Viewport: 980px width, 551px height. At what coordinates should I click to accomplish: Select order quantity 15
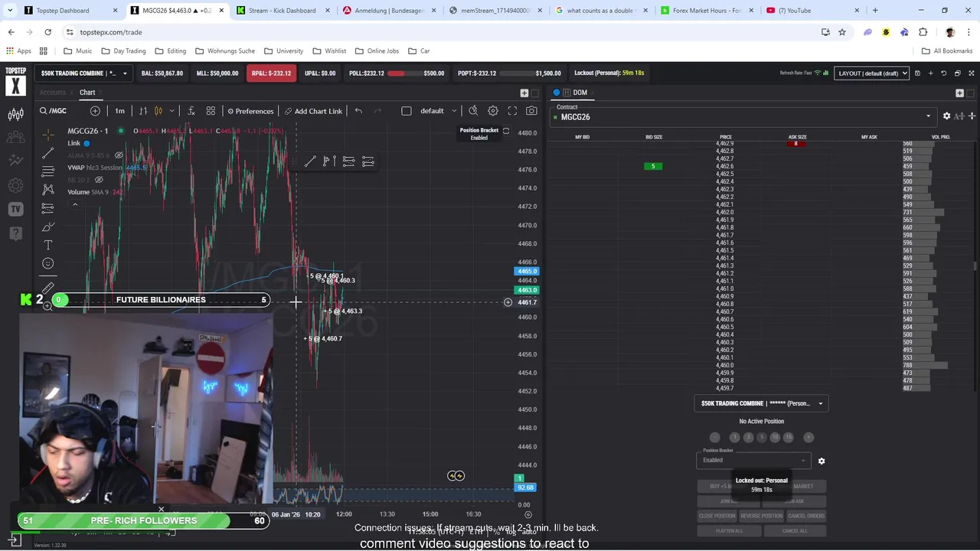point(789,437)
